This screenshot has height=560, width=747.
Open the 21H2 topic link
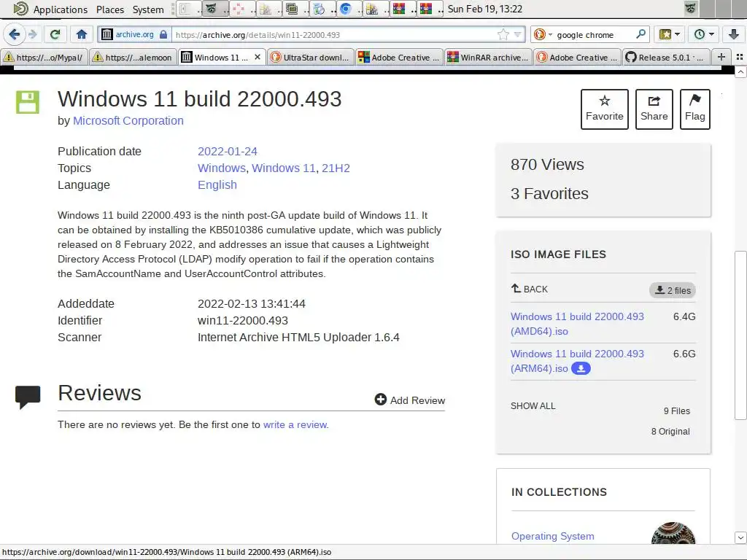[x=336, y=168]
